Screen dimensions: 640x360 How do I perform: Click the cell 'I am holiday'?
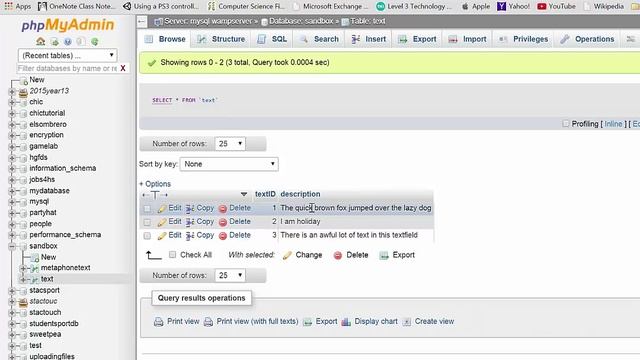[x=300, y=222]
